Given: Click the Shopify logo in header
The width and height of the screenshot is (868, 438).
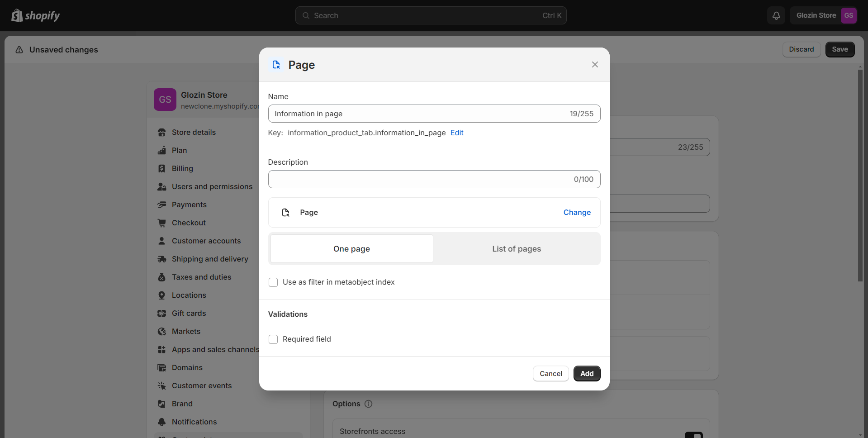Looking at the screenshot, I should (36, 15).
